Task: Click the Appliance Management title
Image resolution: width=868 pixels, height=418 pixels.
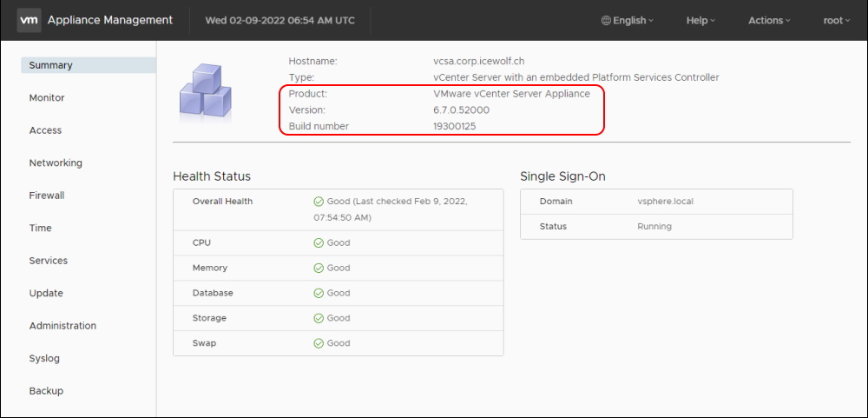Action: [110, 20]
